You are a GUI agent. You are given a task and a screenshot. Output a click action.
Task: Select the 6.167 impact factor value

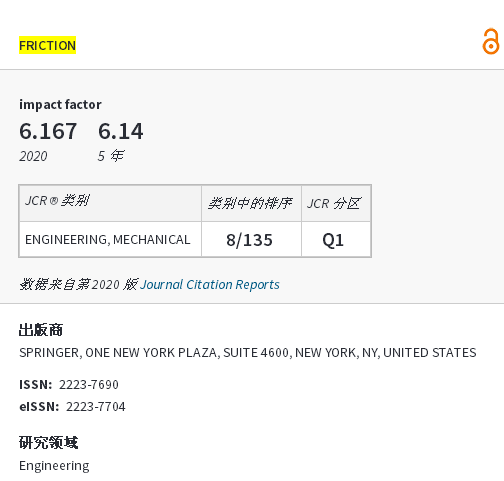pyautogui.click(x=48, y=131)
